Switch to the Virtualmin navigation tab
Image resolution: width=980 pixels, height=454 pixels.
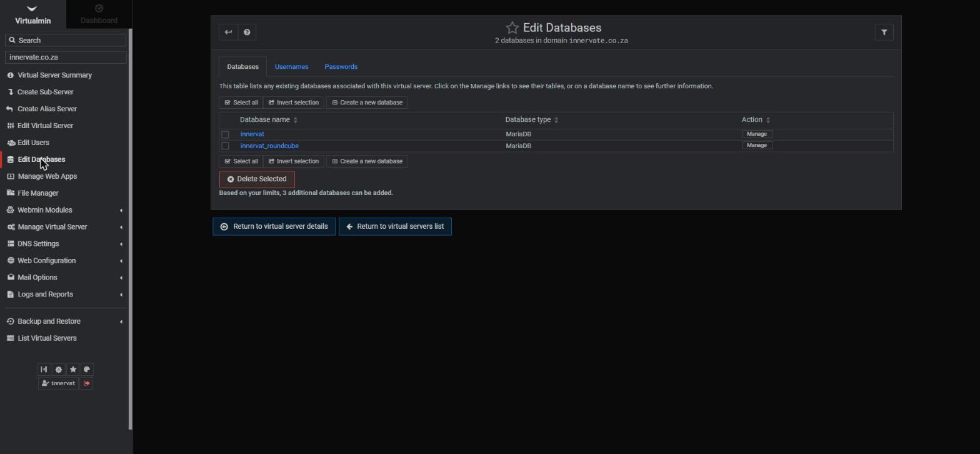32,14
